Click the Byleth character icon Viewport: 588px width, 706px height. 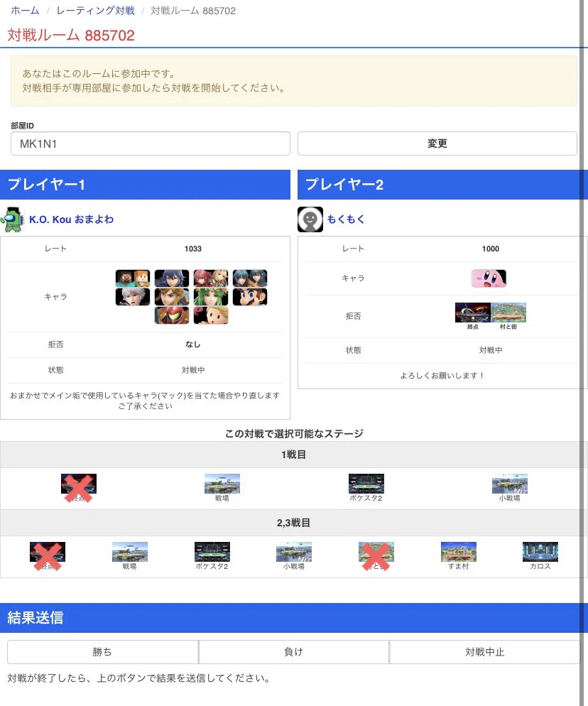point(250,278)
